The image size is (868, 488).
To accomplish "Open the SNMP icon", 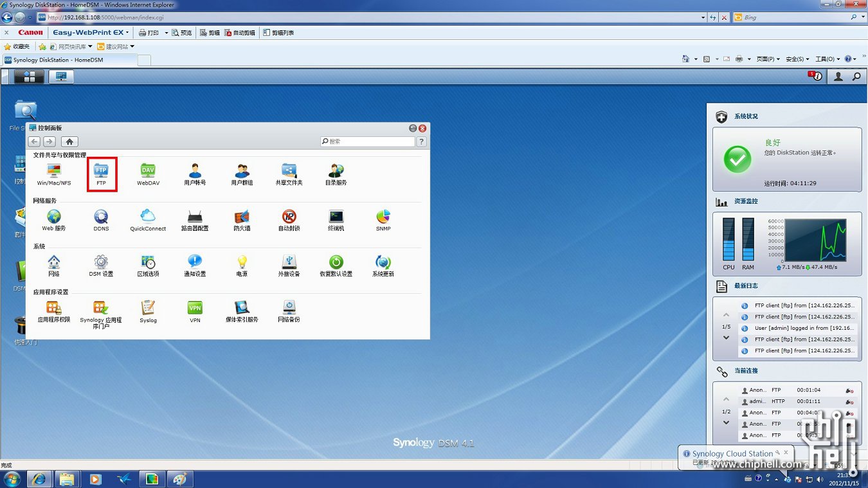I will click(x=383, y=220).
